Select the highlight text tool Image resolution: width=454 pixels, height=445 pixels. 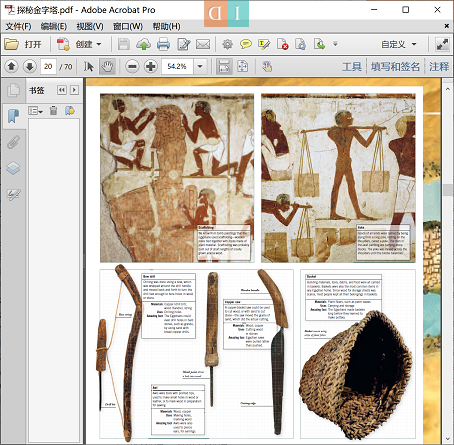(x=264, y=44)
